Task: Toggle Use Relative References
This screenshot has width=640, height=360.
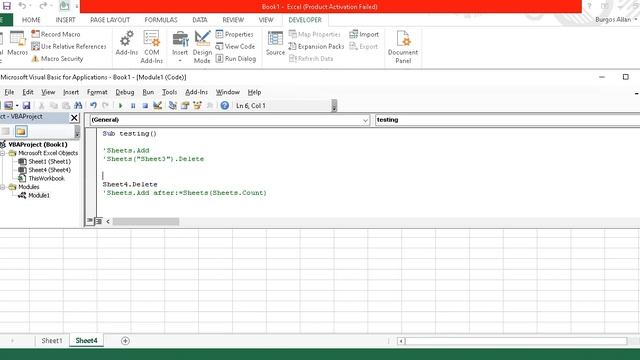Action: 69,47
